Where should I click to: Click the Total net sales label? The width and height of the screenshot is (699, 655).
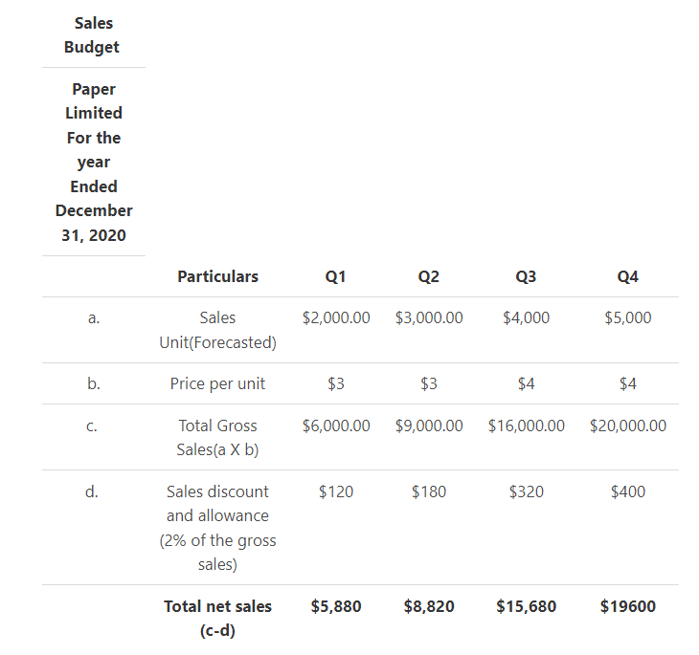(x=217, y=618)
